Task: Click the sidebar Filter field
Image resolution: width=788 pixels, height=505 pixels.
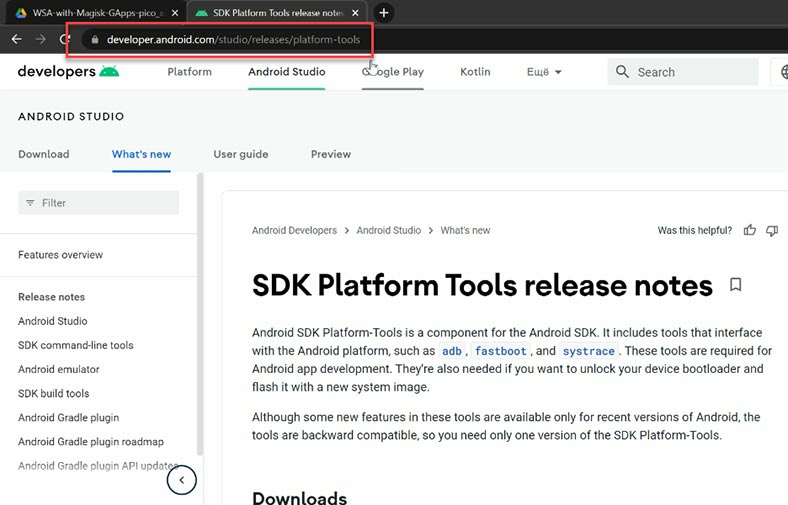Action: [x=98, y=203]
